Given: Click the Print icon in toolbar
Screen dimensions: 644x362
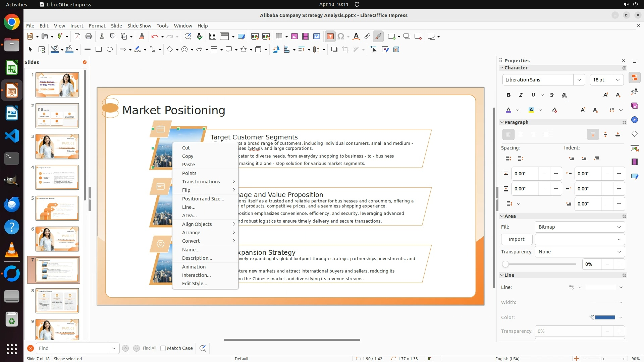Looking at the screenshot, I should [89, 37].
